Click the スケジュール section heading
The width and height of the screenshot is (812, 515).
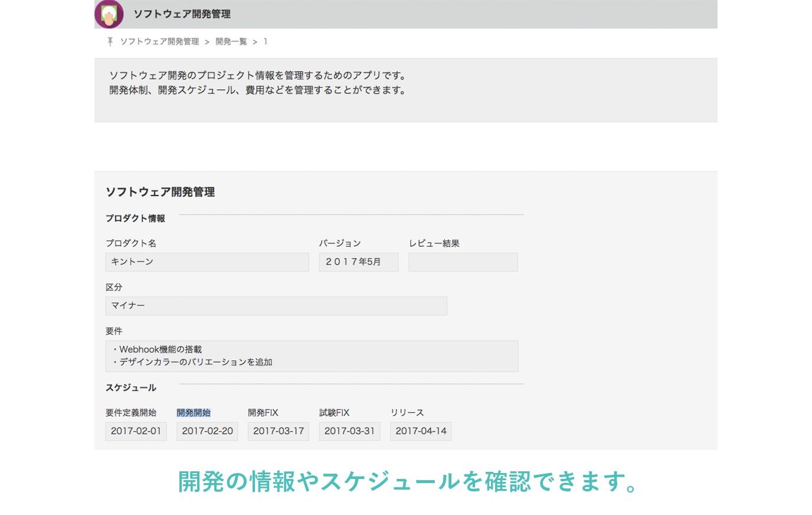131,388
